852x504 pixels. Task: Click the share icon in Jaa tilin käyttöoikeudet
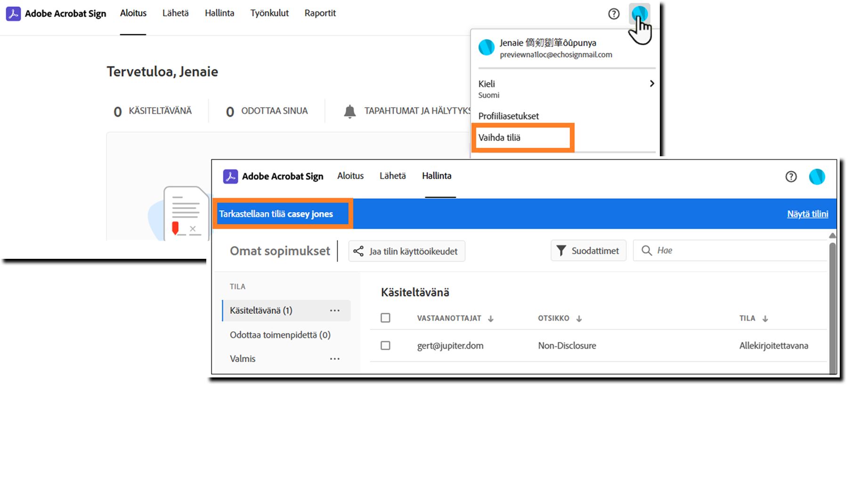[x=358, y=251]
